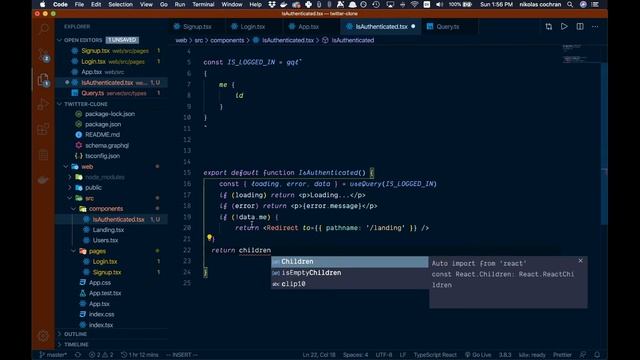Select the isEmptyChildren suggestion
This screenshot has width=640, height=360.
click(x=350, y=273)
